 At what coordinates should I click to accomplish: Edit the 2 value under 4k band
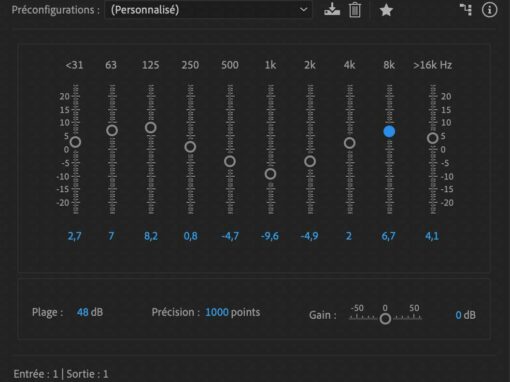pos(349,236)
